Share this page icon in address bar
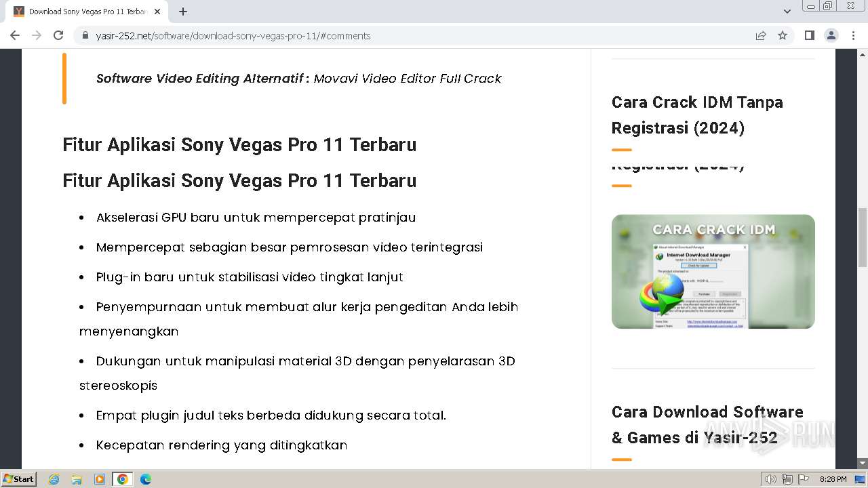 (761, 35)
